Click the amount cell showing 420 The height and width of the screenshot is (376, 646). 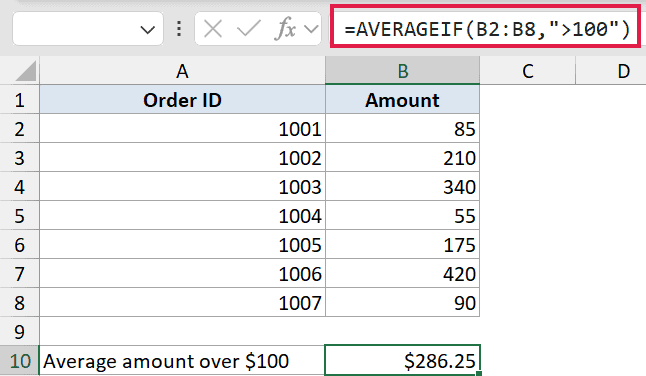coord(403,273)
